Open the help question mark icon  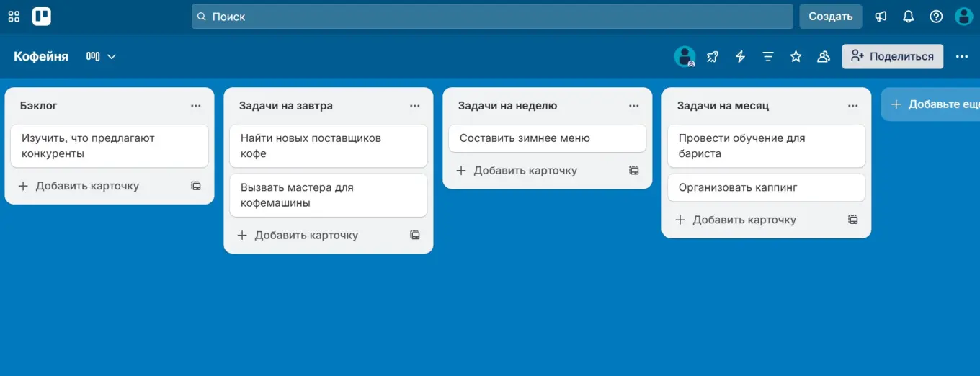click(936, 17)
